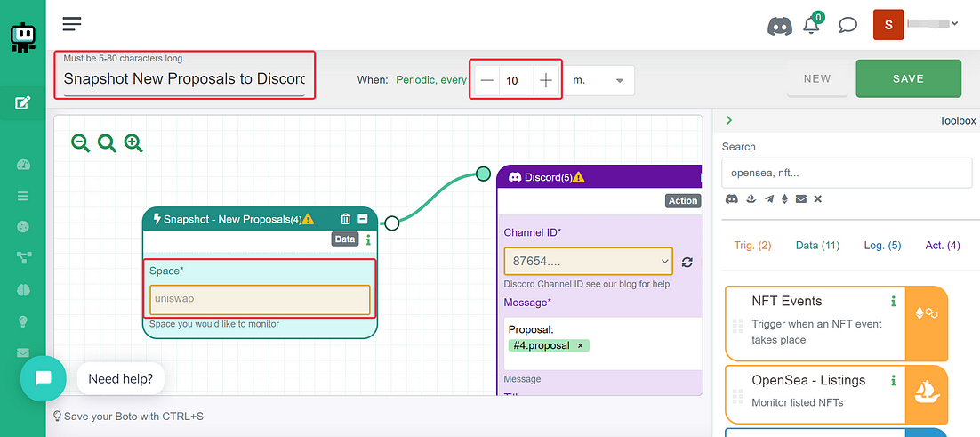
Task: Decrease the periodic interval
Action: [487, 81]
